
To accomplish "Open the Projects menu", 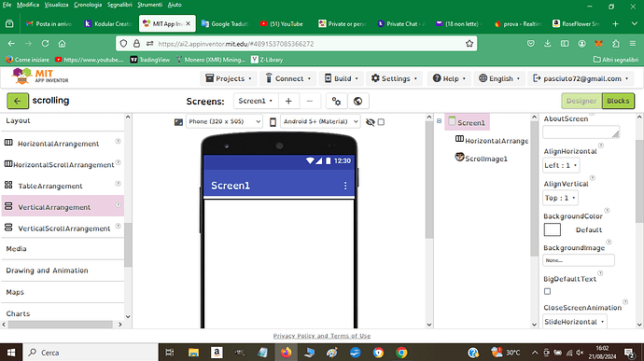I will [x=229, y=78].
